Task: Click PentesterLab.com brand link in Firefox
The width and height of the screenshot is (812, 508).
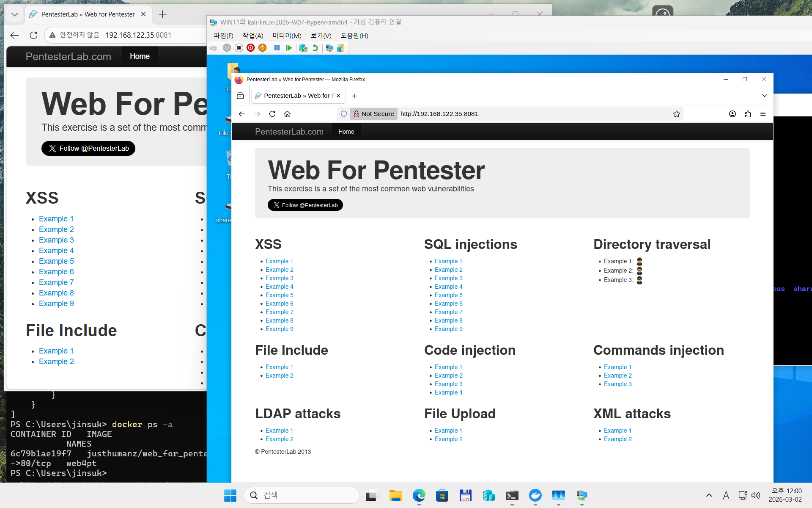Action: [x=289, y=132]
